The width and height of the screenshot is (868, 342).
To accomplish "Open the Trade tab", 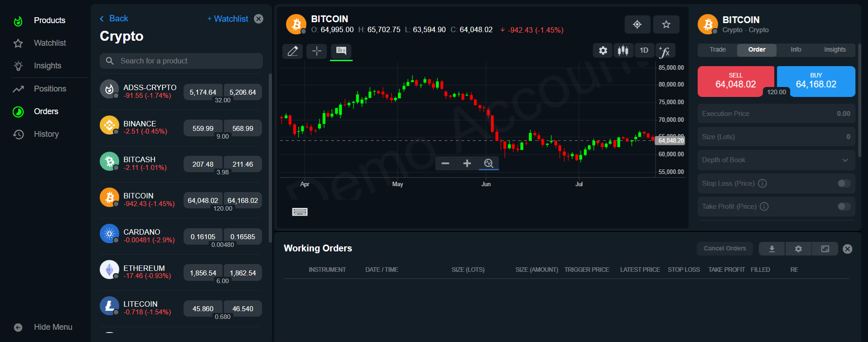I will click(718, 50).
